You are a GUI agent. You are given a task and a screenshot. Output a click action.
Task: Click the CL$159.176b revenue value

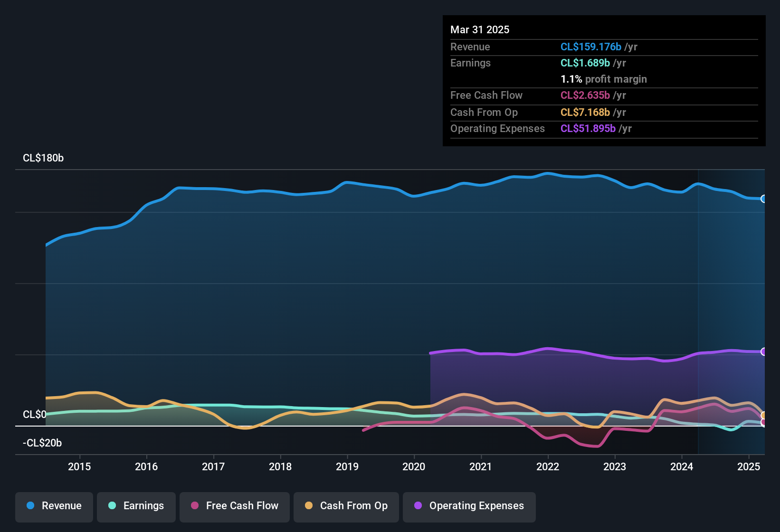tap(590, 47)
